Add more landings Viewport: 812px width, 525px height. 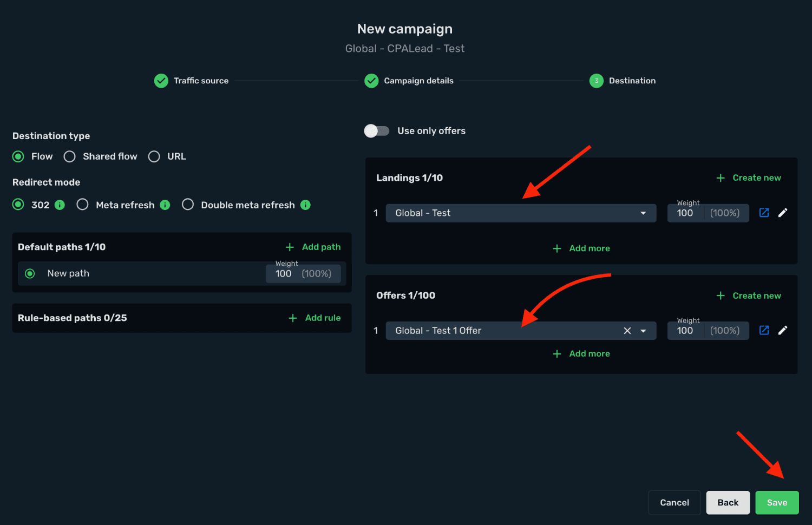coord(581,248)
